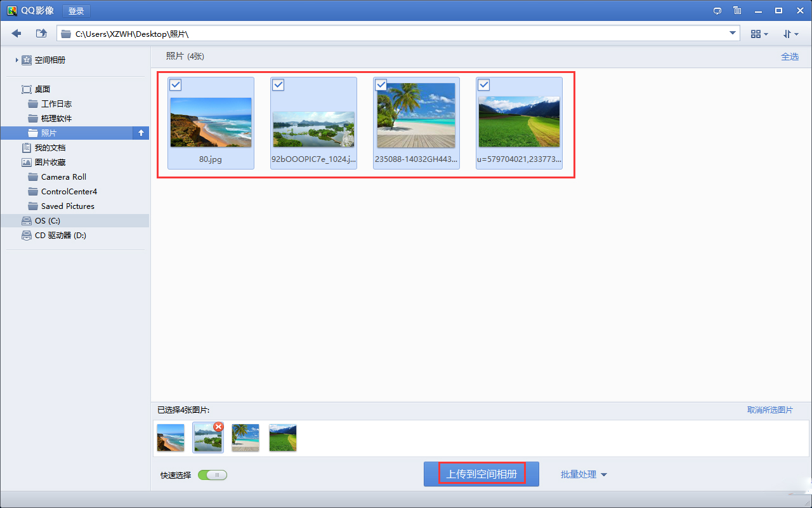Viewport: 812px width, 508px height.
Task: Click the 取消所选图片 link
Action: click(x=769, y=410)
